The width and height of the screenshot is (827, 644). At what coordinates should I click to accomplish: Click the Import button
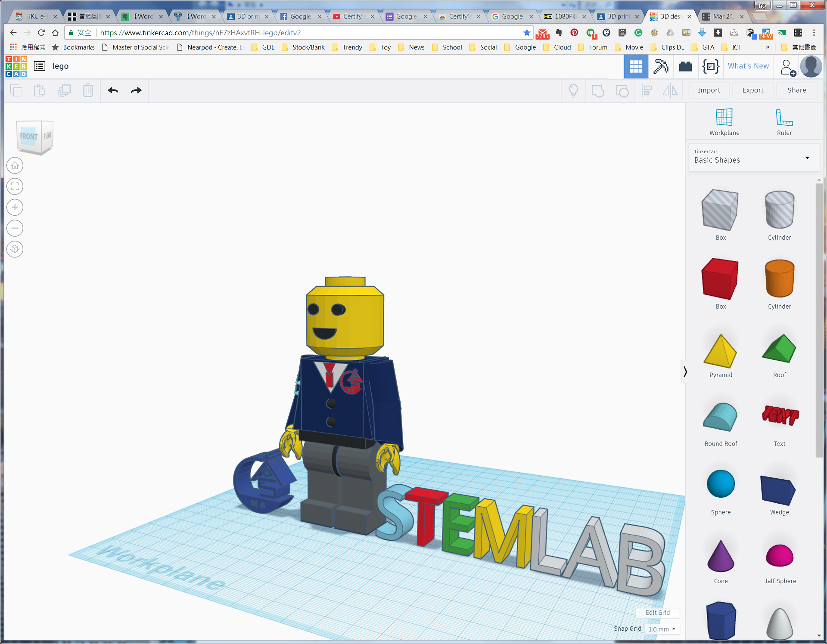(x=709, y=90)
